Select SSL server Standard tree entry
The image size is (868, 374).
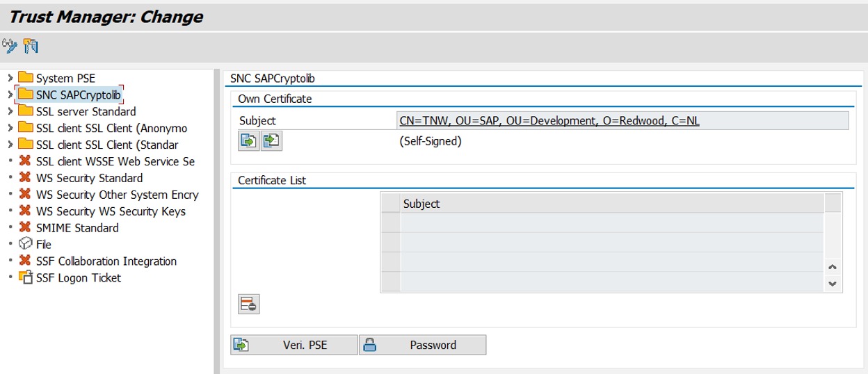86,111
